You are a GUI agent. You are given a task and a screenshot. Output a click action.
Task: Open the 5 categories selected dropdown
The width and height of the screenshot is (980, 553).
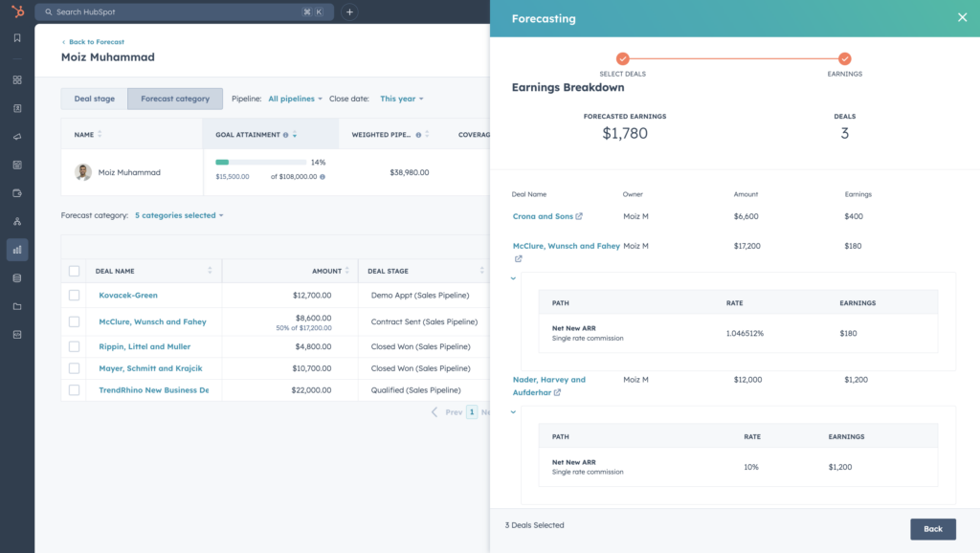coord(179,215)
